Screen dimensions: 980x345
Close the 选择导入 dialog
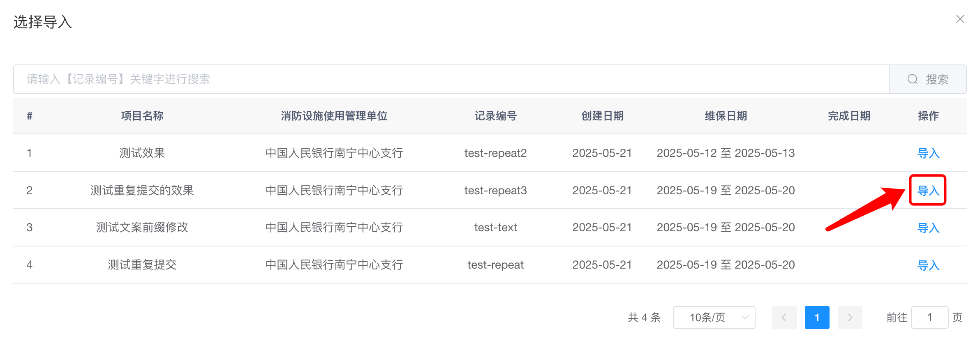coord(960,19)
